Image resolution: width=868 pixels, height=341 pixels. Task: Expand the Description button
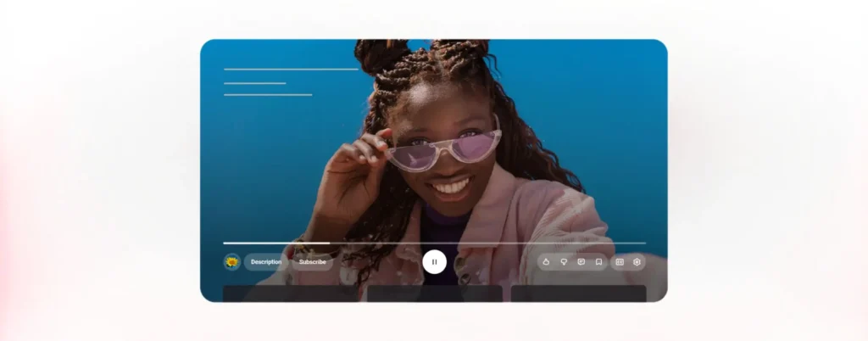(x=266, y=262)
